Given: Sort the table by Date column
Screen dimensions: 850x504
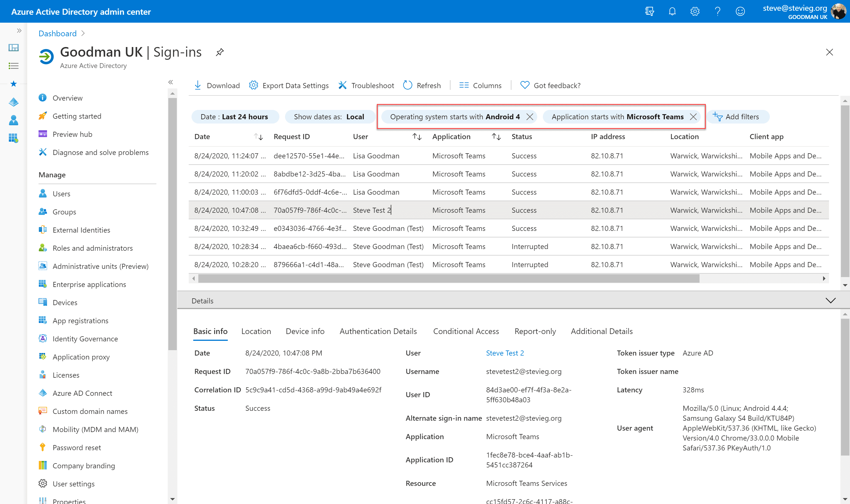Looking at the screenshot, I should click(x=258, y=137).
